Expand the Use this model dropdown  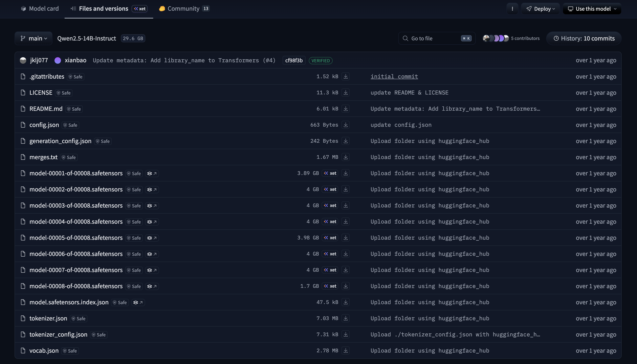pos(592,8)
